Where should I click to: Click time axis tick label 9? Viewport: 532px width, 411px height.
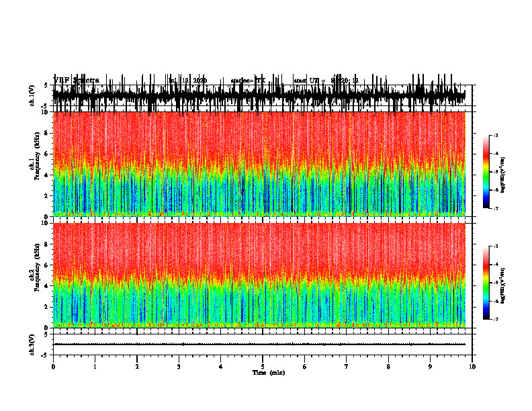pyautogui.click(x=430, y=367)
